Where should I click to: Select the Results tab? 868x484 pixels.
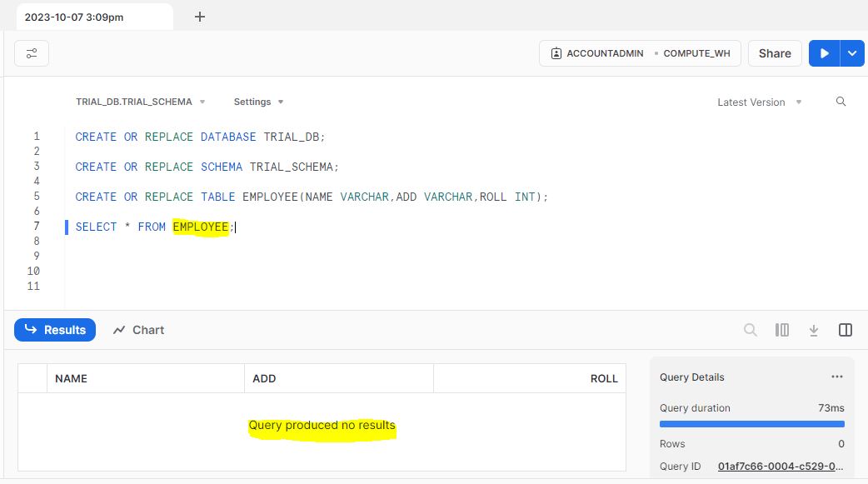click(55, 330)
